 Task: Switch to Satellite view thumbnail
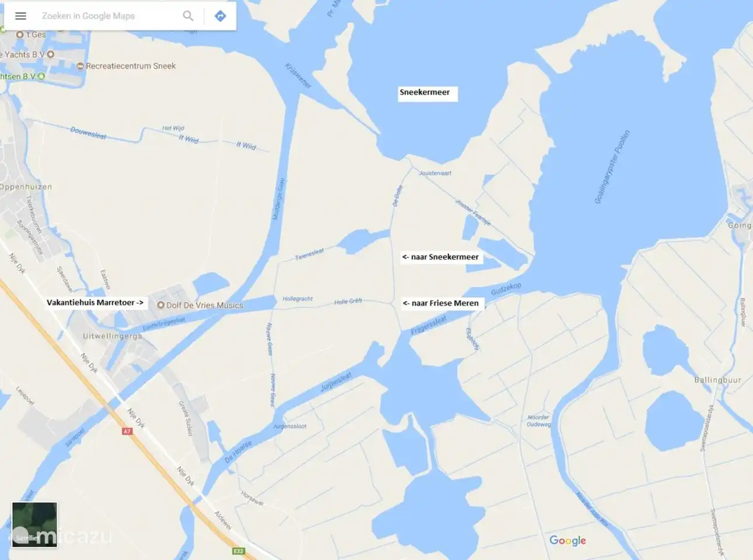click(35, 524)
